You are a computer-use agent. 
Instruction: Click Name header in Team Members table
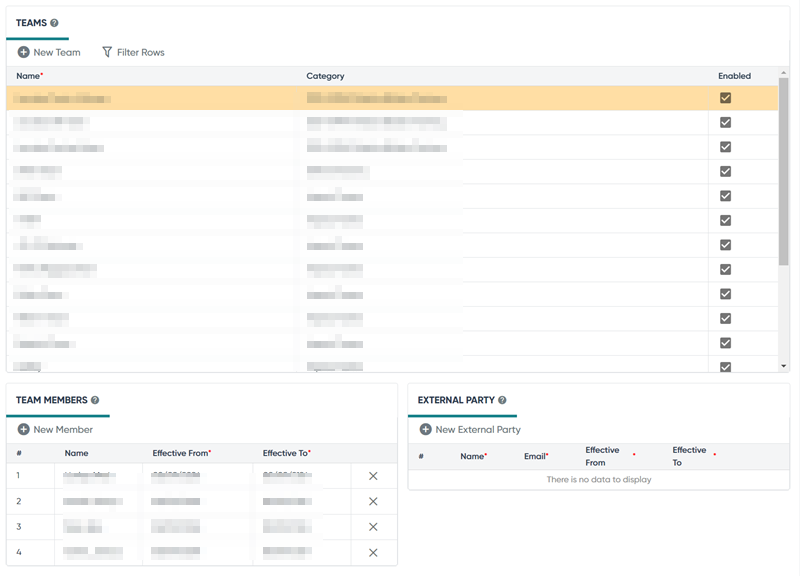pyautogui.click(x=77, y=453)
